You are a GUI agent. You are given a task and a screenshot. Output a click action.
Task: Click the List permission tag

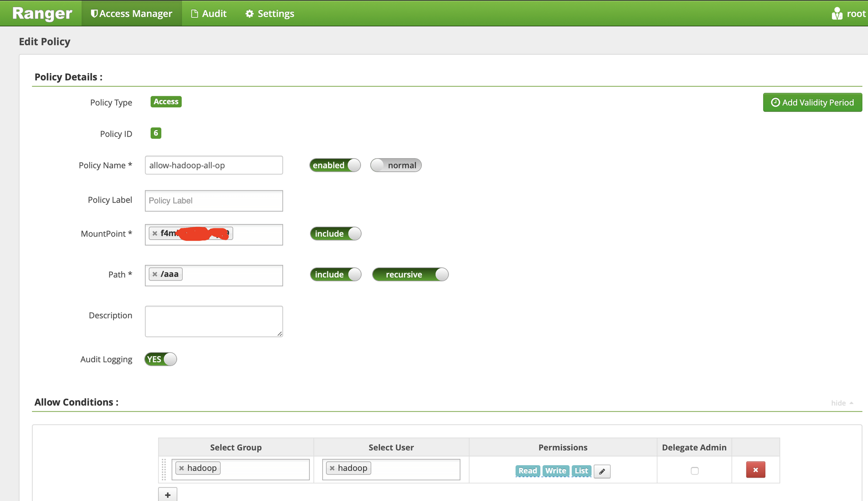click(x=581, y=471)
